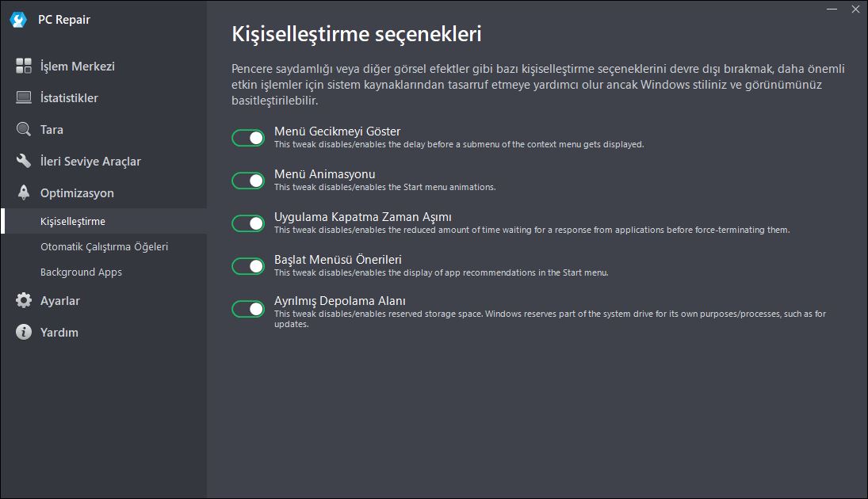Image resolution: width=868 pixels, height=499 pixels.
Task: Open İşlem Merkezi via its grid icon
Action: 23,66
